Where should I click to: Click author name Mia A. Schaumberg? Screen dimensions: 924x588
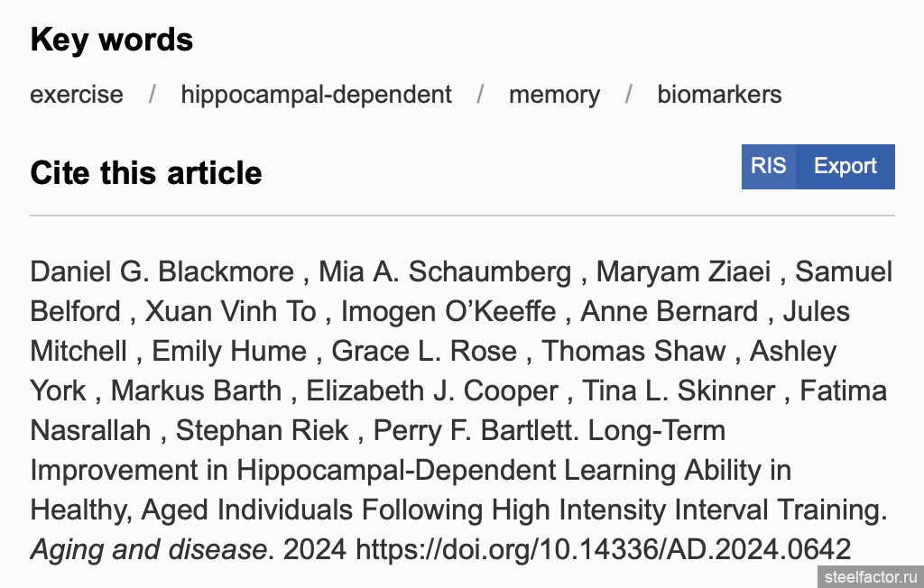click(x=445, y=271)
